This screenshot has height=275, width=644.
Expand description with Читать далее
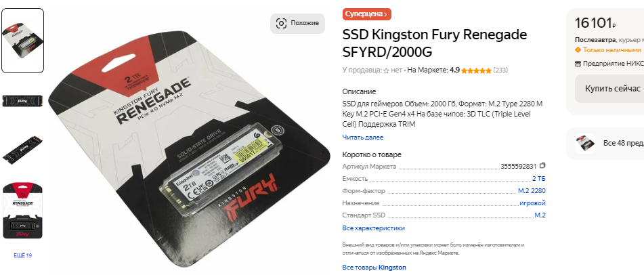363,137
